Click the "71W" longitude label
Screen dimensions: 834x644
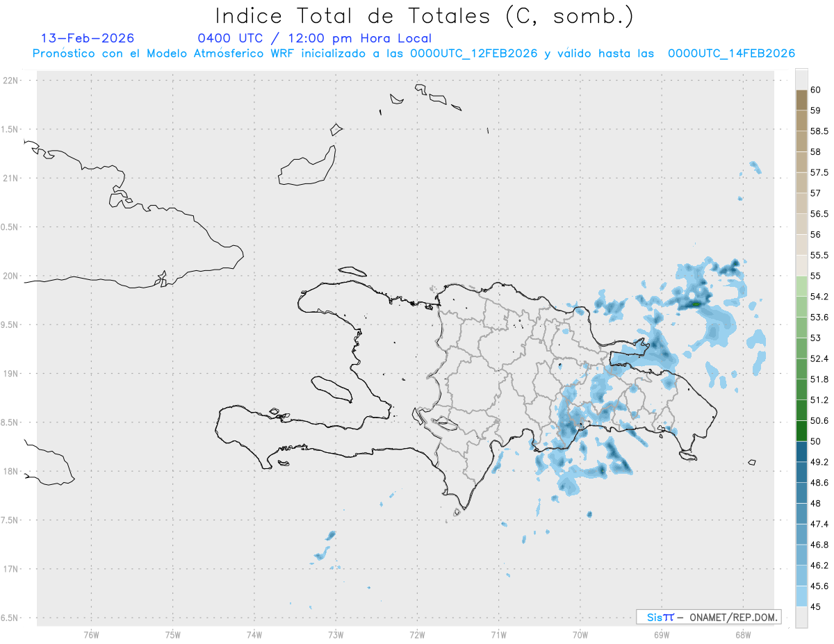(498, 634)
